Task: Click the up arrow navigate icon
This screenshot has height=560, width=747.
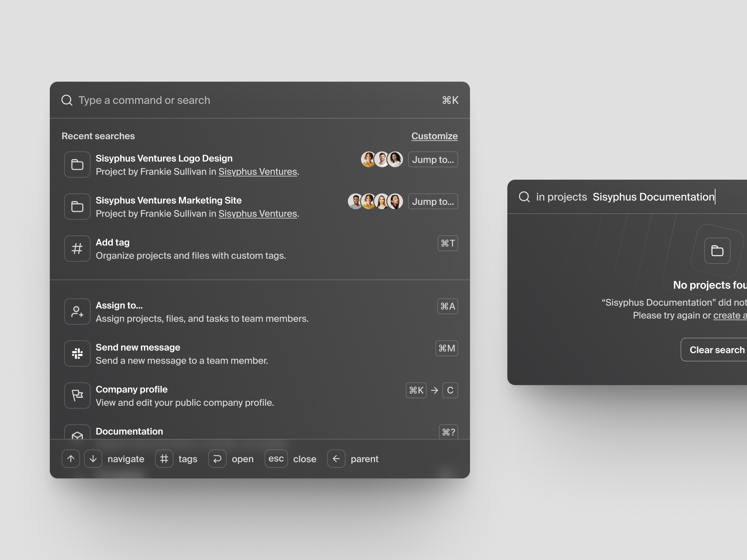Action: click(x=71, y=459)
